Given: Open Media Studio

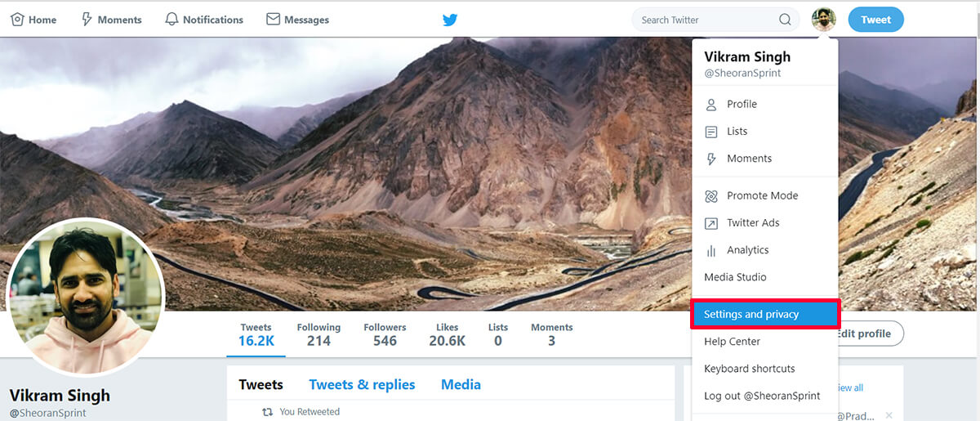Looking at the screenshot, I should click(764, 277).
